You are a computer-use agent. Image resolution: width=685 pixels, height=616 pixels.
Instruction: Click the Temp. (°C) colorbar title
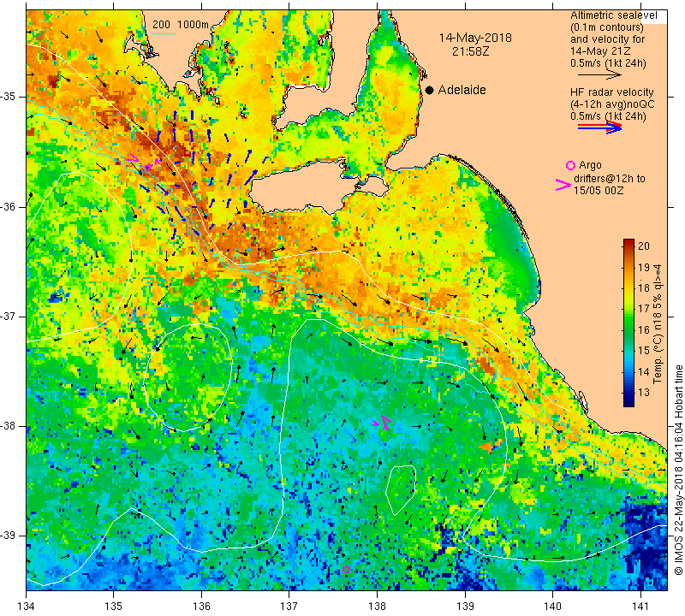pos(658,324)
